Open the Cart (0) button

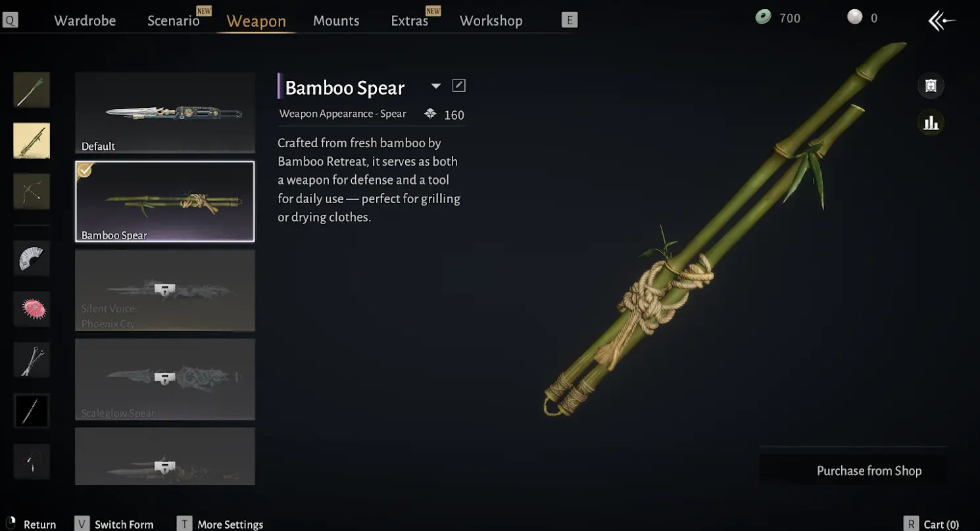click(932, 524)
